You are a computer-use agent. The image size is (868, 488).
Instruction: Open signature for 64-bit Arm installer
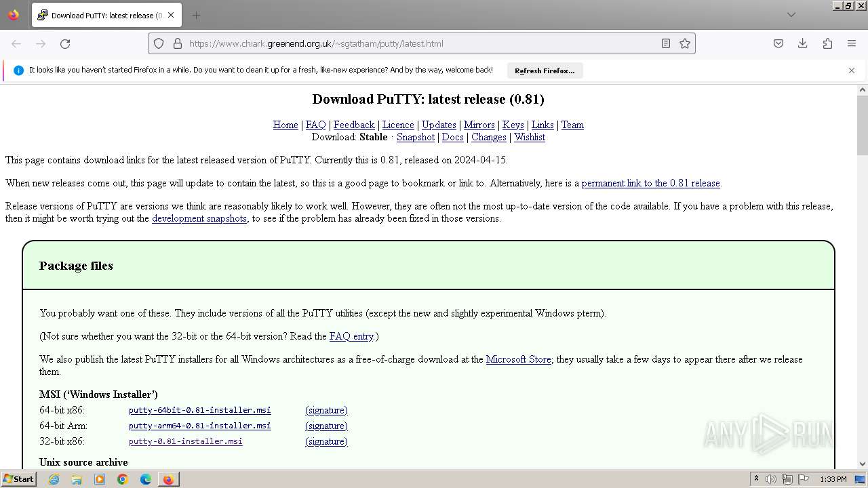[x=326, y=426]
